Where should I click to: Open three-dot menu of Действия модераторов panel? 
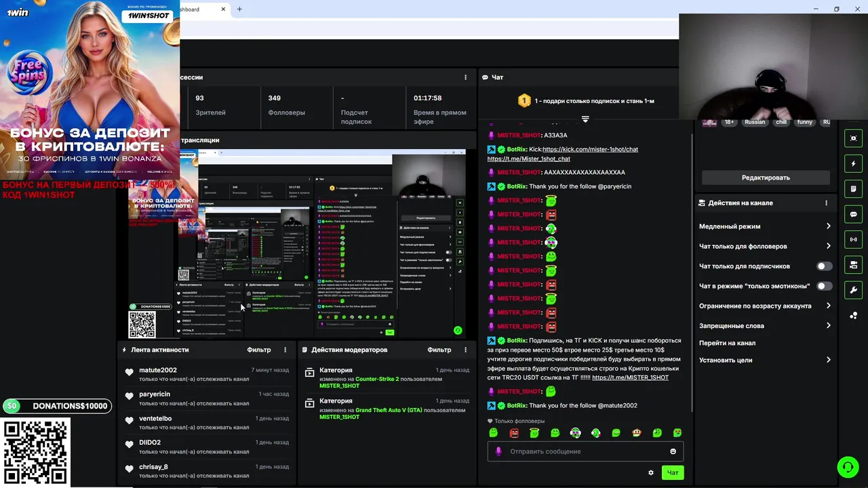(x=465, y=350)
